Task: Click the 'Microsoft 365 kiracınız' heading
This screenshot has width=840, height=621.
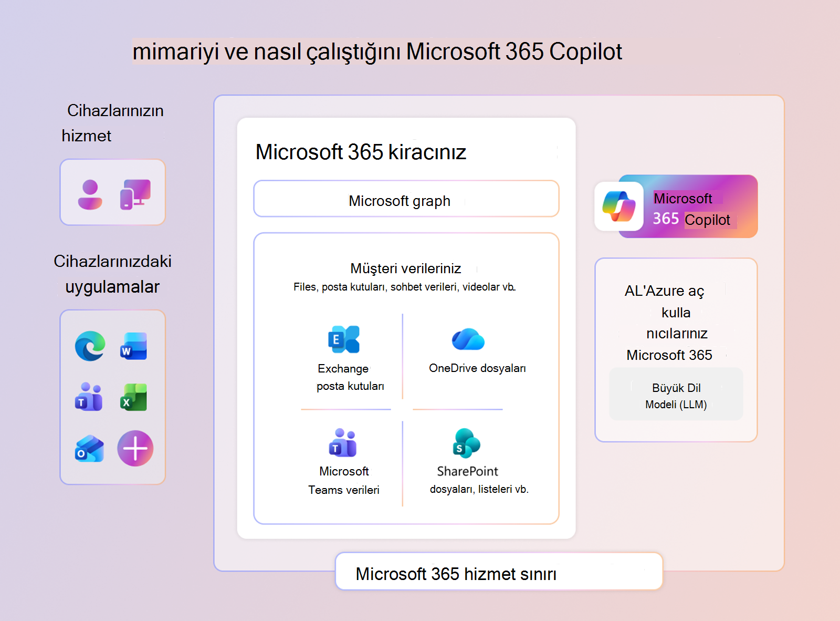Action: (x=361, y=152)
